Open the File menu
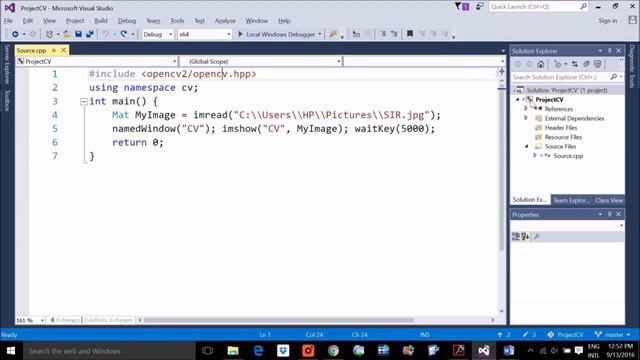The image size is (640, 360). pos(8,21)
